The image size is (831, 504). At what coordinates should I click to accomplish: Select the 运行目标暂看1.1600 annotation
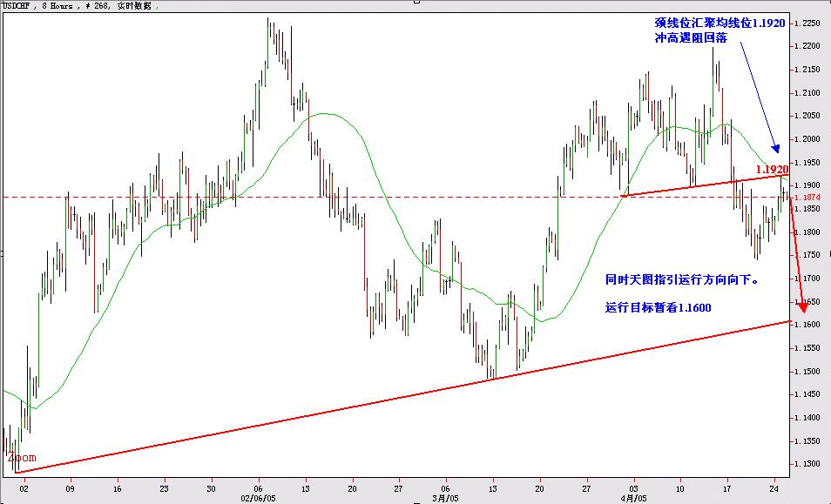pyautogui.click(x=659, y=307)
